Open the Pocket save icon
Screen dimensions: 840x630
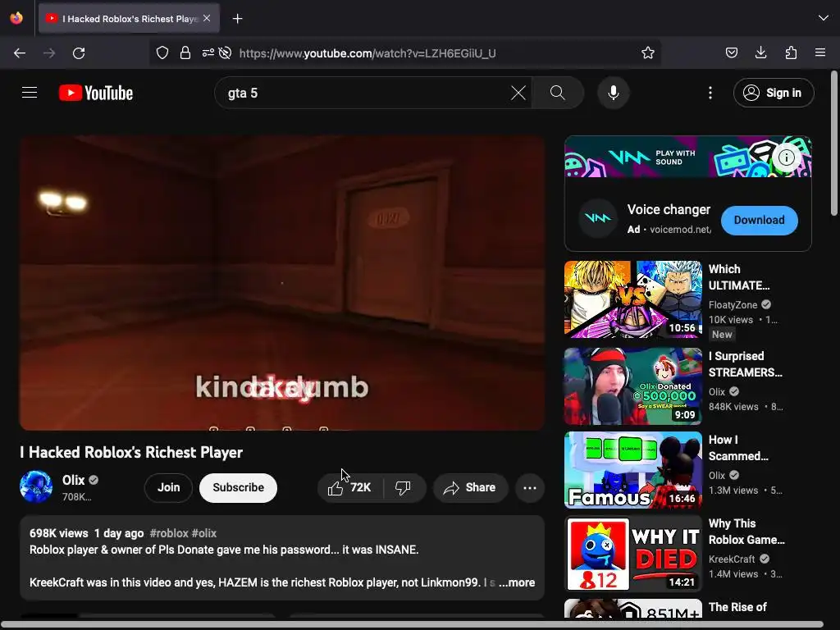731,52
